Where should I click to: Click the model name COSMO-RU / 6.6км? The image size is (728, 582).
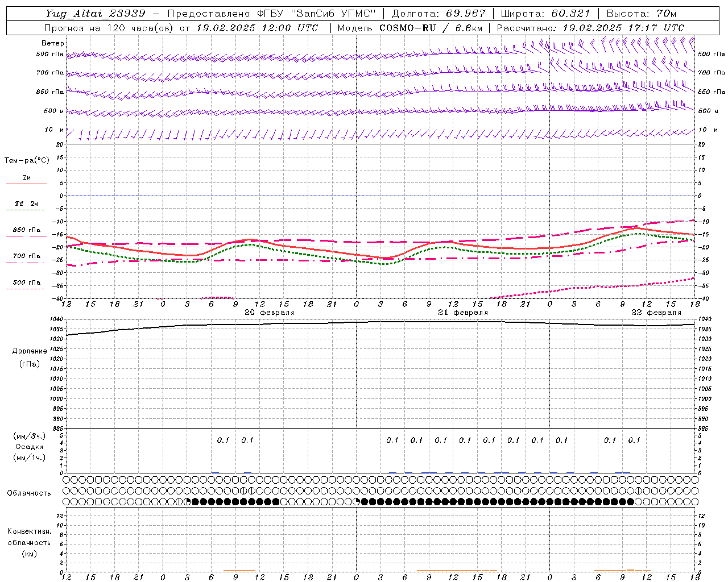[431, 28]
